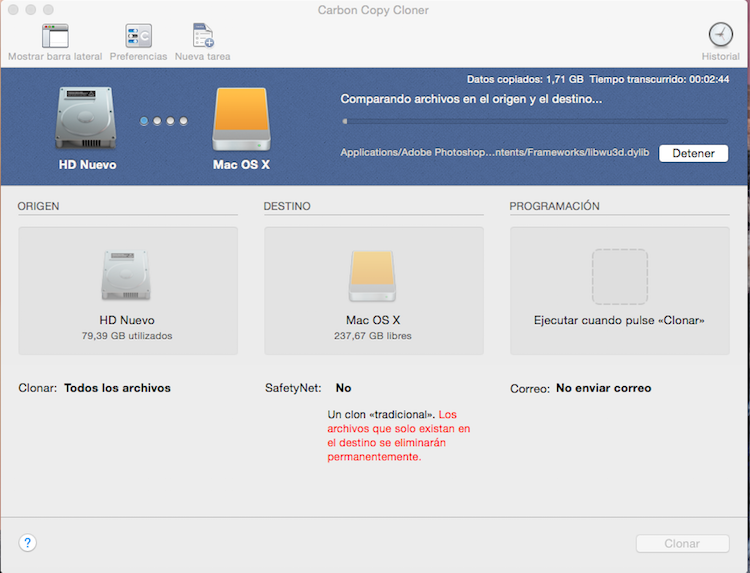Open the help question mark button
This screenshot has height=573, width=750.
pyautogui.click(x=28, y=543)
